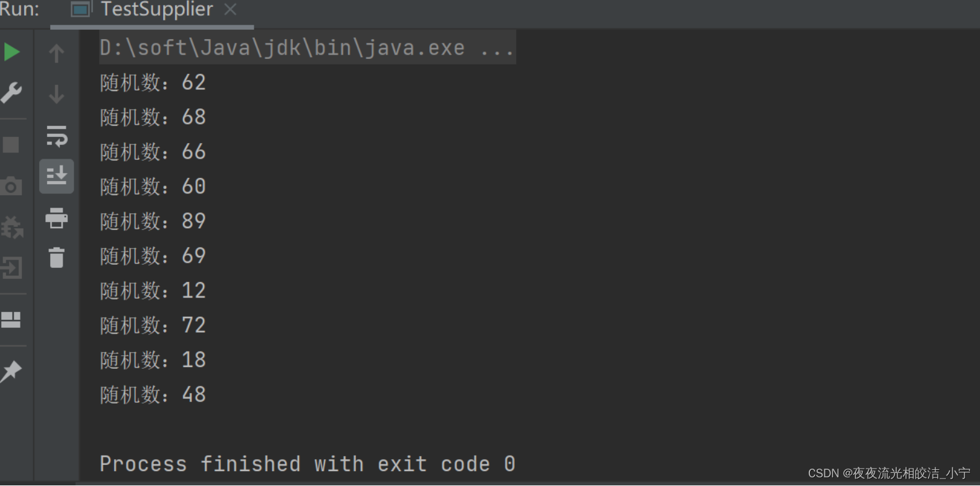The width and height of the screenshot is (980, 486).
Task: Pin the run tab with pin icon
Action: (12, 371)
